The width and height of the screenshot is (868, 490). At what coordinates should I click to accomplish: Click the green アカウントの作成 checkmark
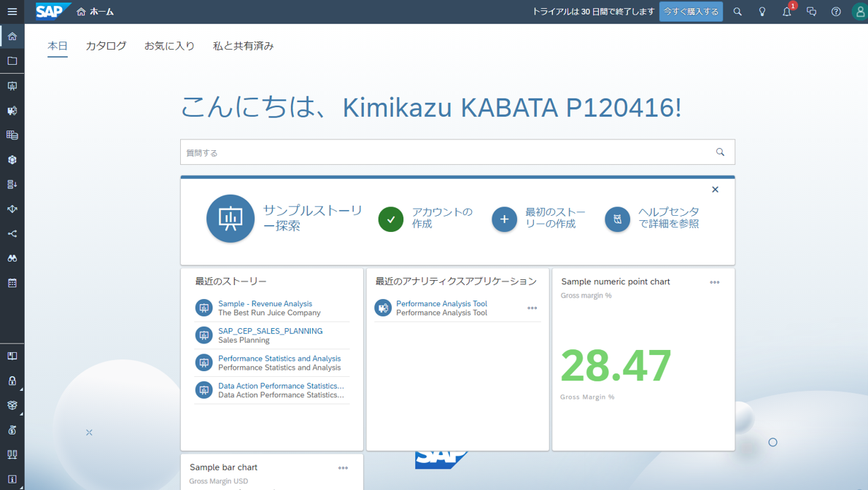tap(391, 219)
